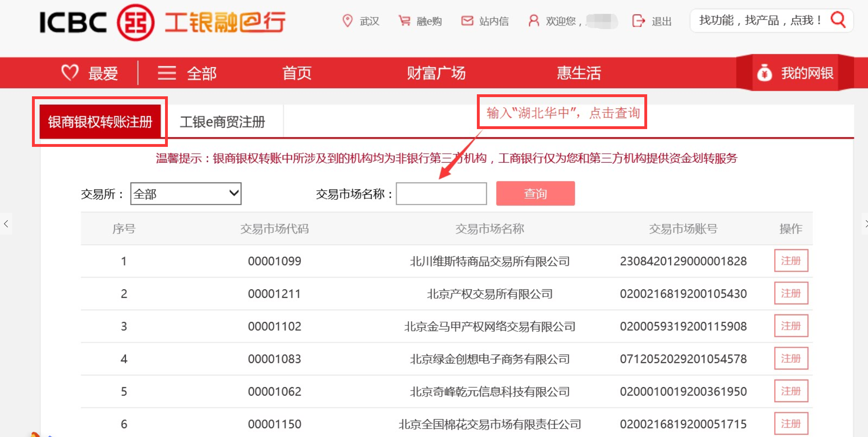
Task: Click the user profile icon beside 欢迎您
Action: [534, 21]
